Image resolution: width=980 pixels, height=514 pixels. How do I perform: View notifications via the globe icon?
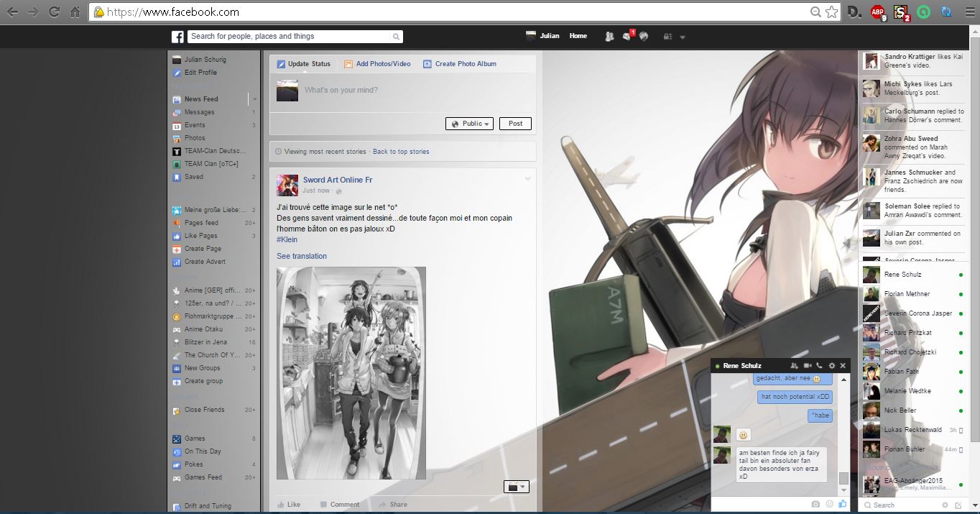(x=642, y=37)
